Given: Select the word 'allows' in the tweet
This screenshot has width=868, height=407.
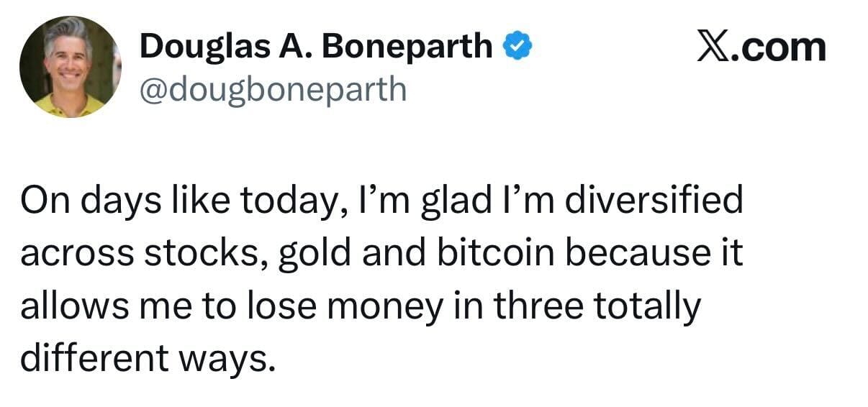Looking at the screenshot, I should click(63, 308).
